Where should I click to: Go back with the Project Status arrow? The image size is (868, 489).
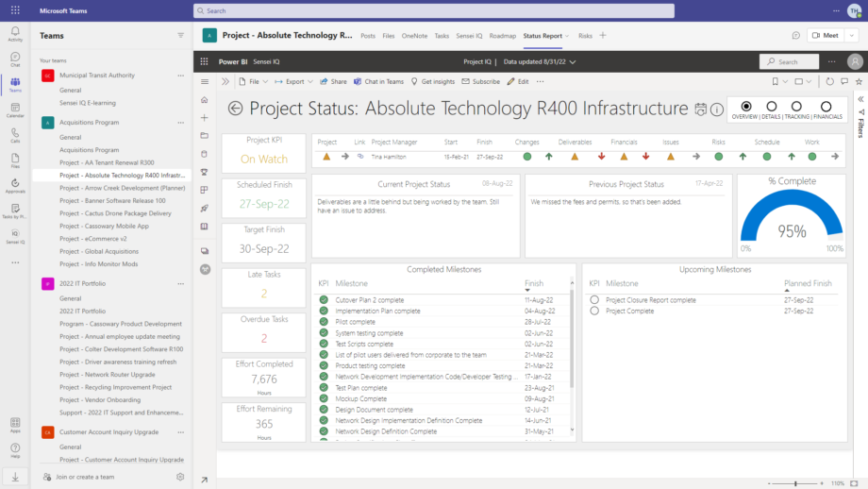[235, 108]
